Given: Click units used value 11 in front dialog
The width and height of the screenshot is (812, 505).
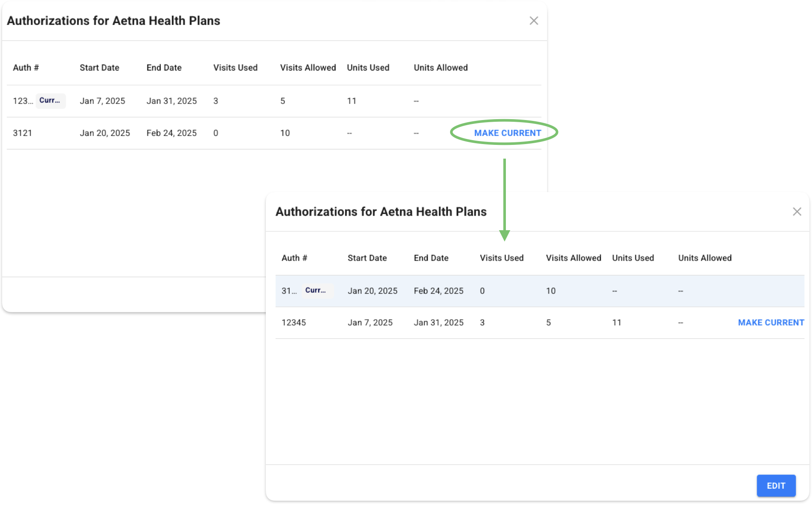Looking at the screenshot, I should [x=617, y=322].
